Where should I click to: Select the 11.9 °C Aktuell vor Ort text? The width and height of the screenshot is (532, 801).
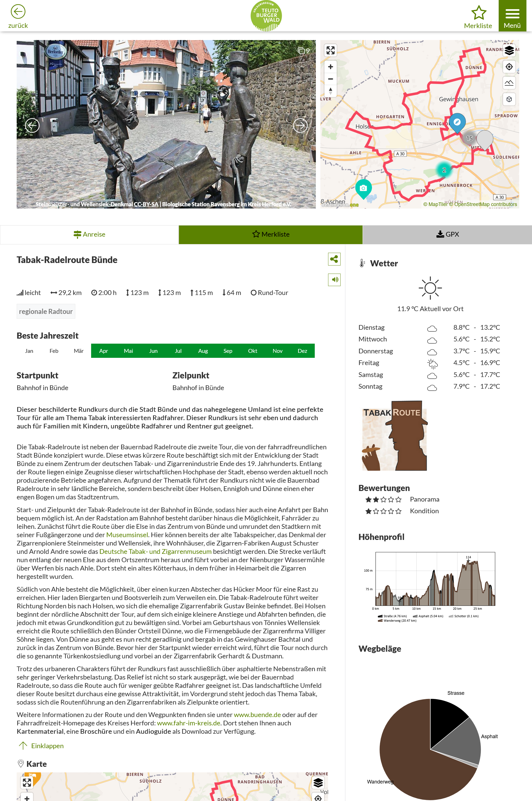tap(430, 309)
